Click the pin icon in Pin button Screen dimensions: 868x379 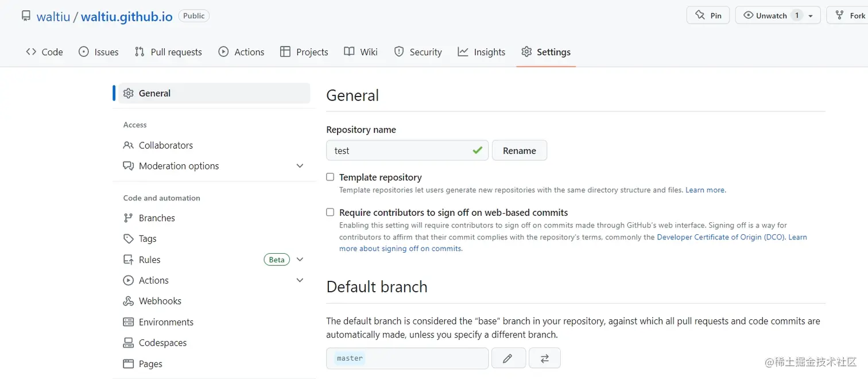700,16
